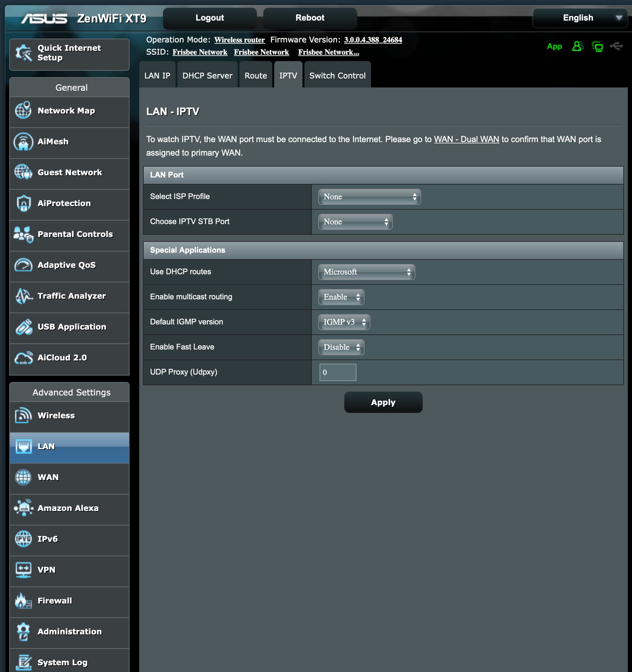Open Quick Internet Setup wizard icon
Screen dimensions: 632x672
[23, 53]
